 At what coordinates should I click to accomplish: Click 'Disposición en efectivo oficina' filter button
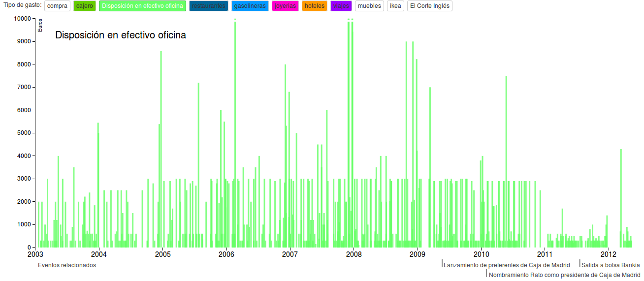click(x=142, y=6)
